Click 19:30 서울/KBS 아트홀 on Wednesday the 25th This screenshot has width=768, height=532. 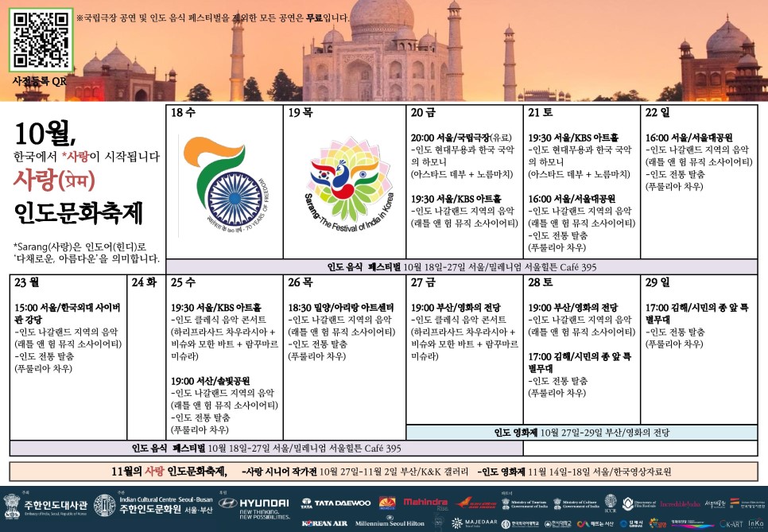(216, 308)
